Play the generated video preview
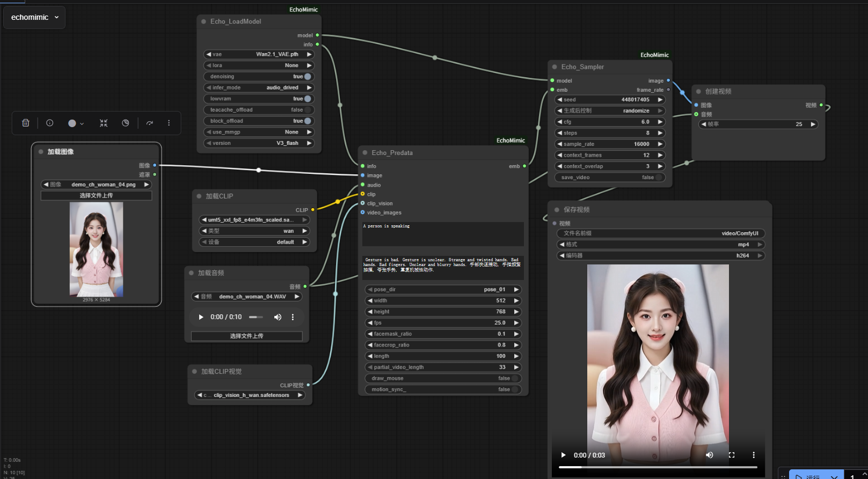This screenshot has height=479, width=868. pos(563,455)
